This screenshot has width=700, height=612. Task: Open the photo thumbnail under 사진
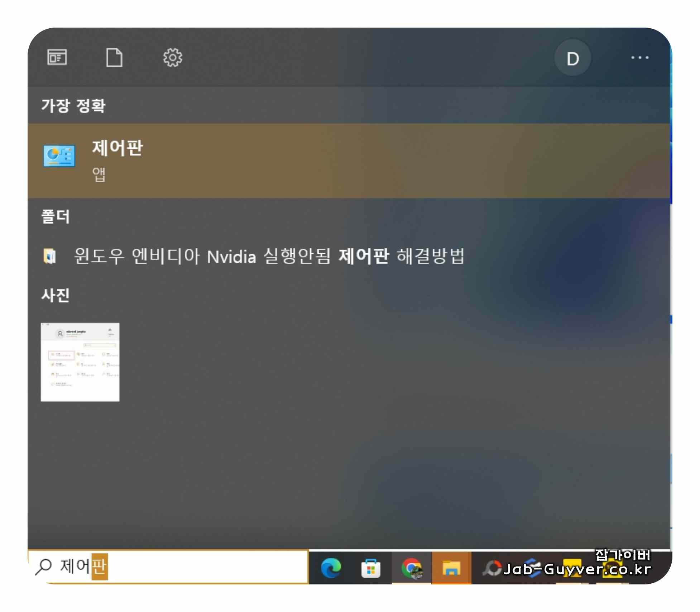[x=80, y=362]
